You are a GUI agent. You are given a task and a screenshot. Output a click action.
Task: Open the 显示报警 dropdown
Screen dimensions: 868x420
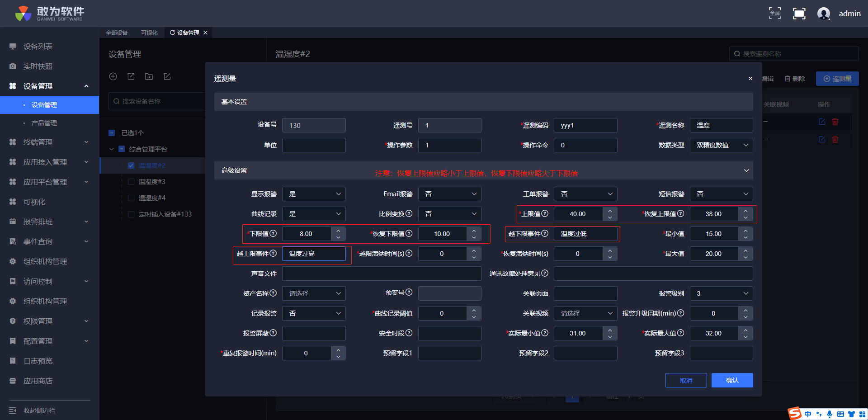click(314, 194)
